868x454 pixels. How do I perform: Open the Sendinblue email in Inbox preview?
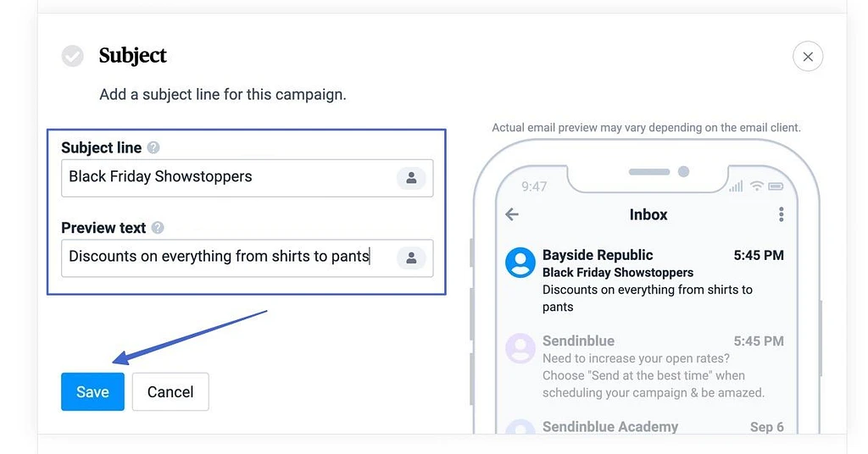click(661, 367)
